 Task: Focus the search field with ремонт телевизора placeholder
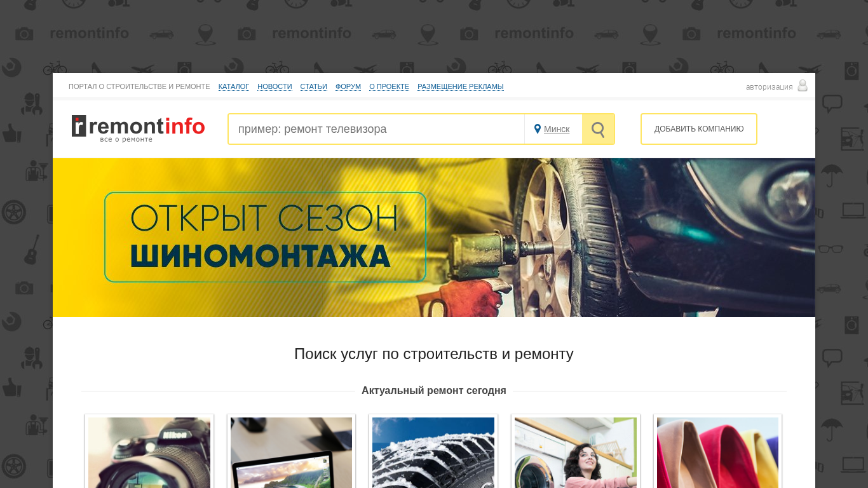click(376, 129)
